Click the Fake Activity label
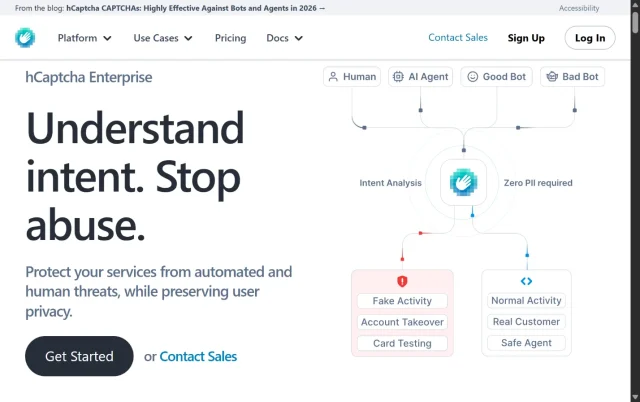This screenshot has width=640, height=402. click(x=402, y=301)
